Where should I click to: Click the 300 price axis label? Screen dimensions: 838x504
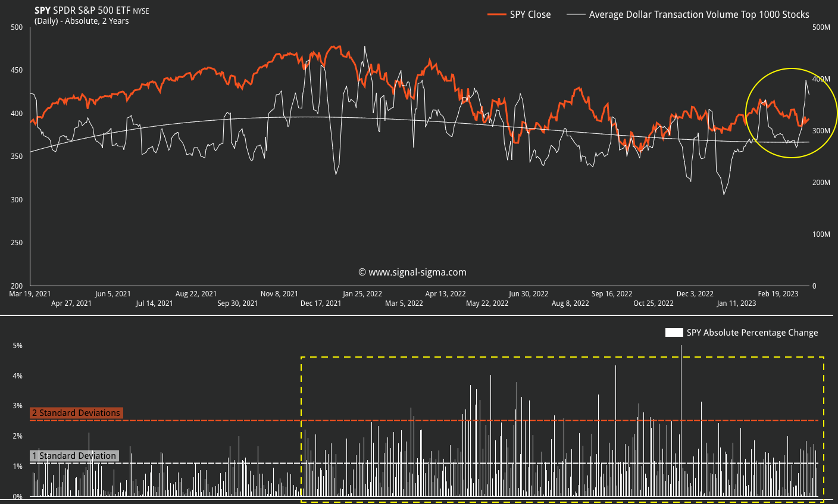pyautogui.click(x=17, y=200)
